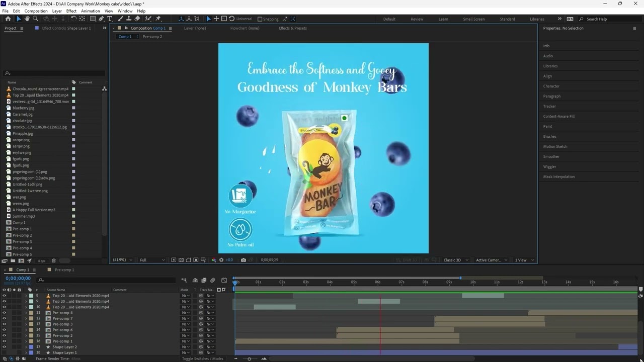Select the Horizontal Type tool
This screenshot has height=362, width=644.
click(x=110, y=19)
